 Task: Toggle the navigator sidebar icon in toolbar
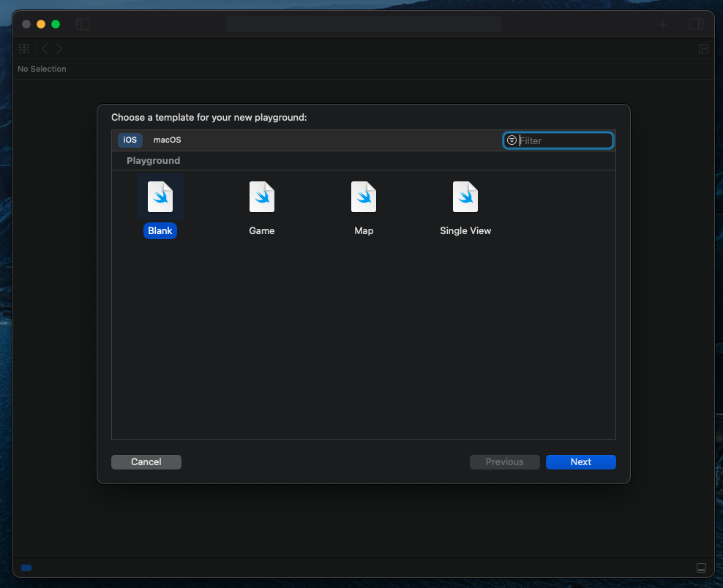83,24
